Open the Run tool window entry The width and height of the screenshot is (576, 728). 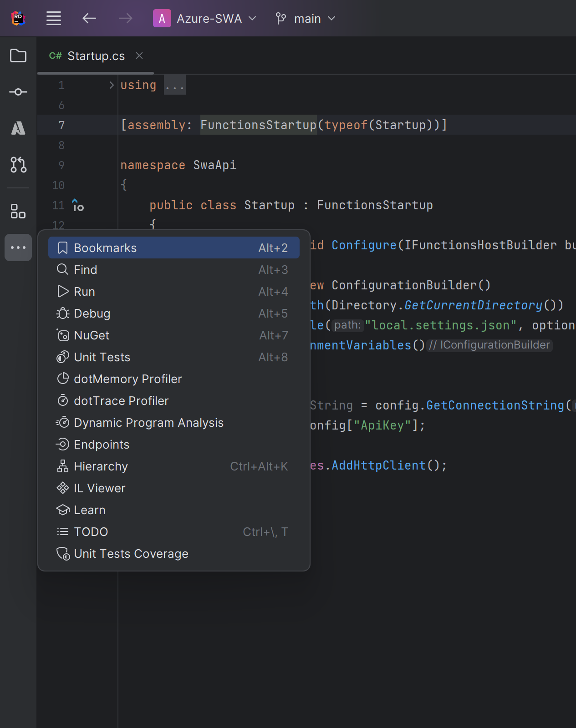174,291
